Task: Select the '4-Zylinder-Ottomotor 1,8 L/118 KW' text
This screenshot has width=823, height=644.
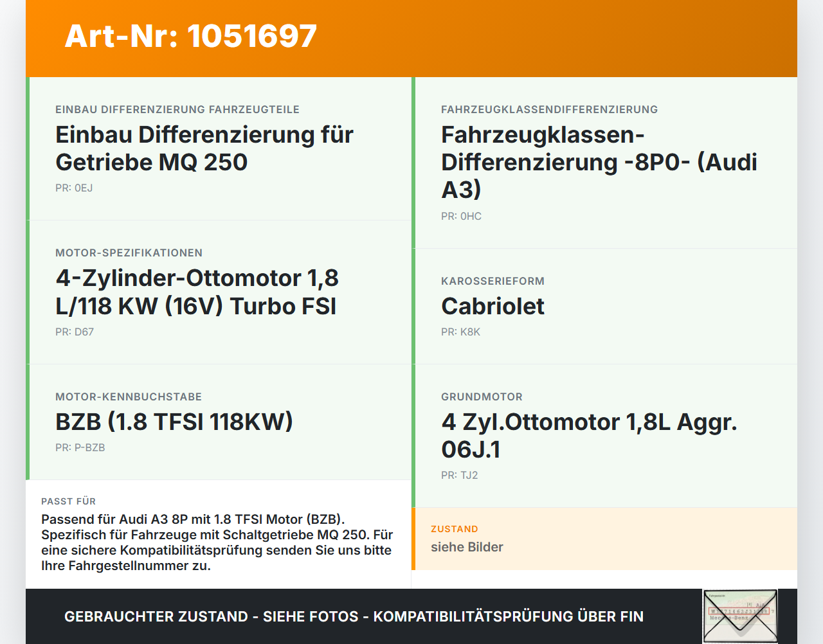Action: click(x=197, y=292)
